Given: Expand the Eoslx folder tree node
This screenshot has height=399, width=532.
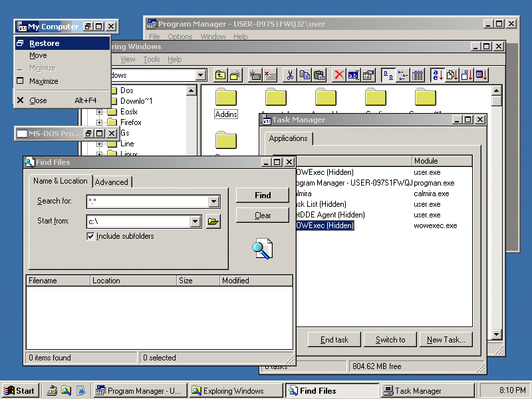Looking at the screenshot, I should (100, 112).
